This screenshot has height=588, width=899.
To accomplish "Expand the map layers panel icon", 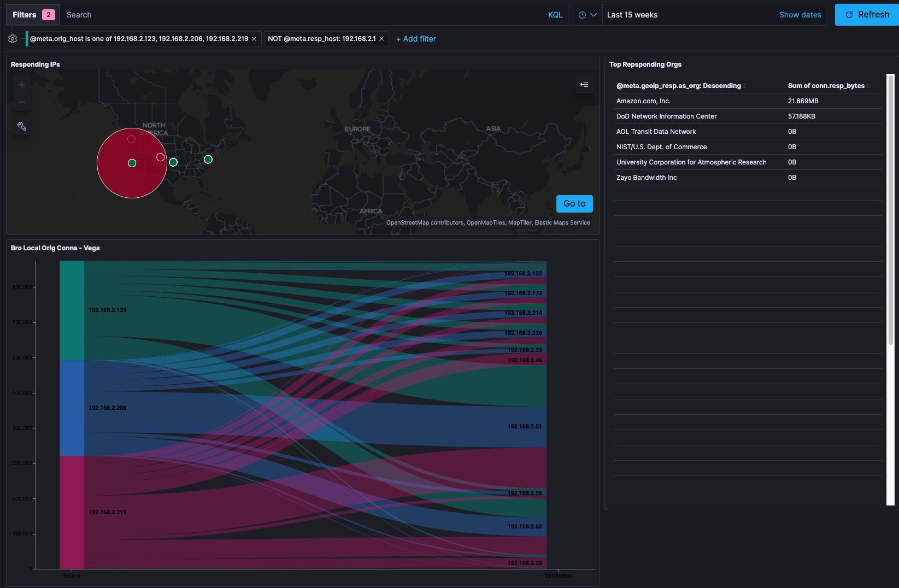I will [584, 84].
